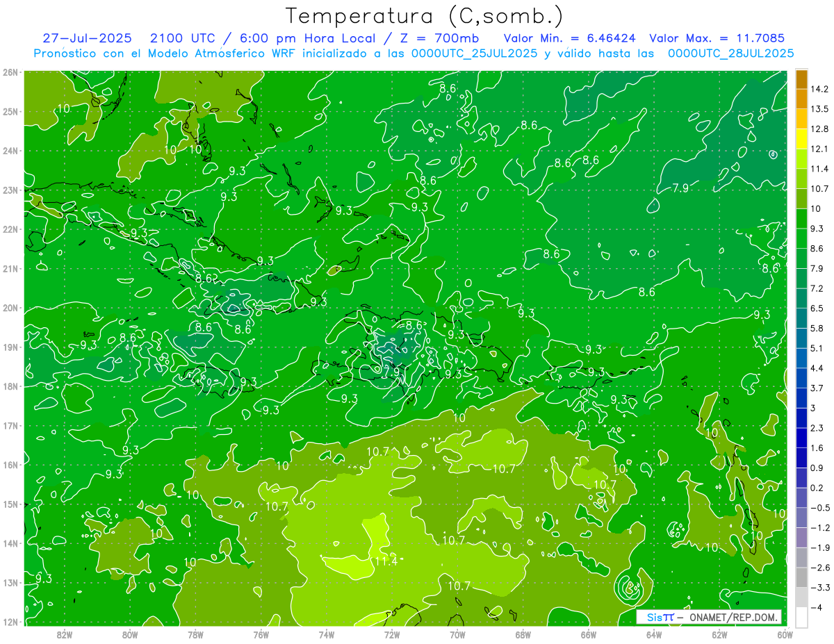The image size is (834, 644).
Task: Click the 22N latitude axis label
Action: click(10, 229)
